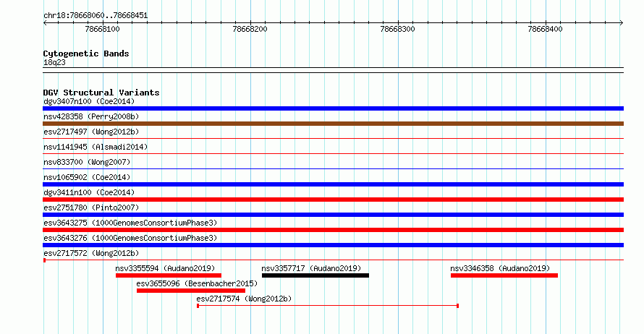Viewport: 644px width, 334px height.
Task: Click red bar under esv3643275
Action: coord(333,230)
